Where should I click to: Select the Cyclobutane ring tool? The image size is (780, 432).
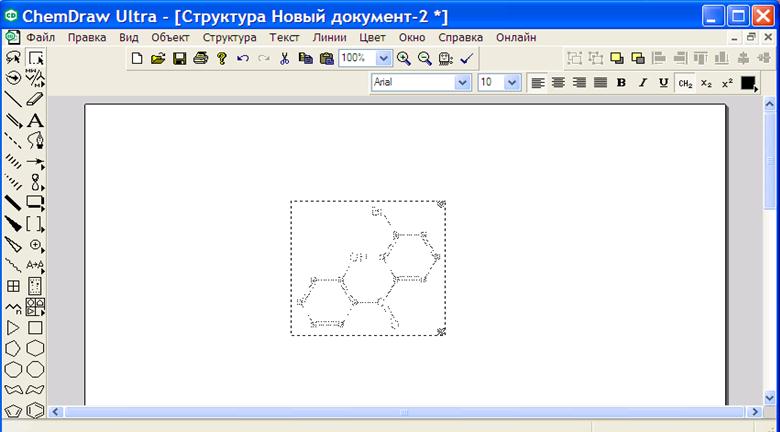(x=35, y=328)
